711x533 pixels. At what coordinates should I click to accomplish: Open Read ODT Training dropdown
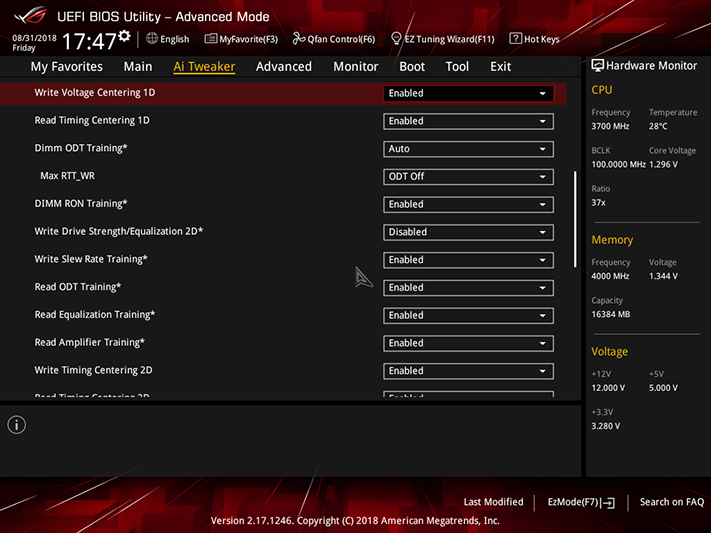coord(468,288)
